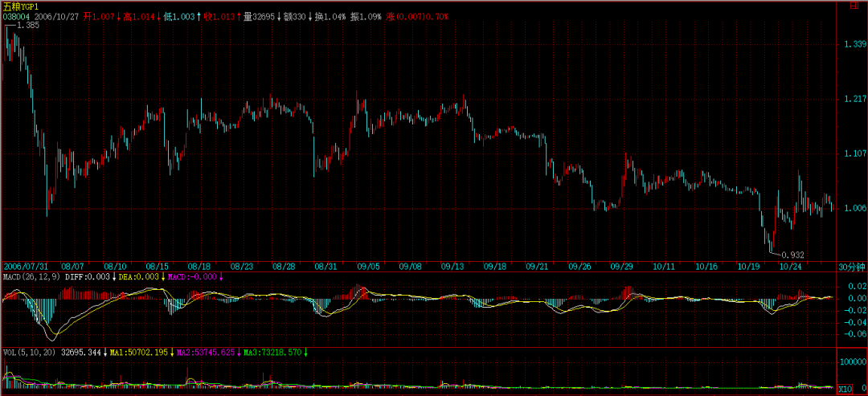Select the 09/26 date marker

[579, 266]
